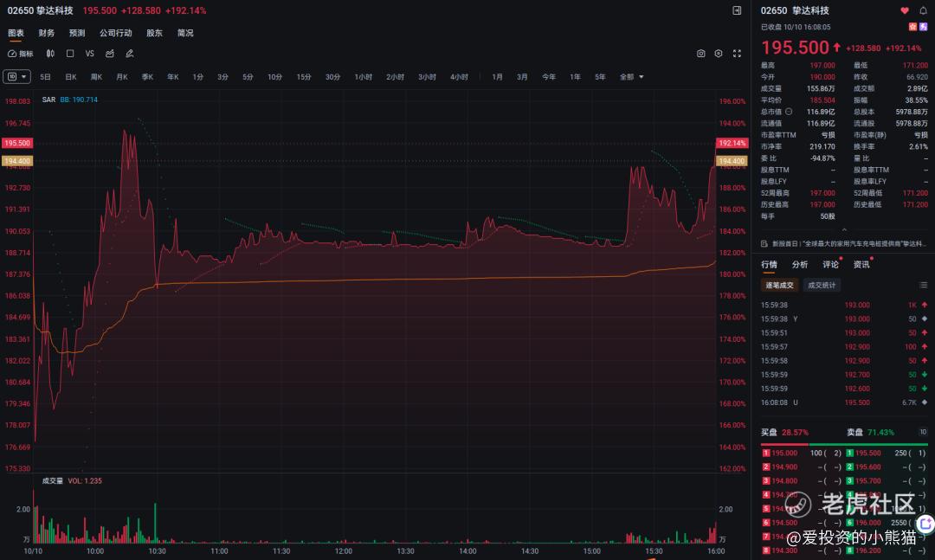Toggle the red heart favorite
This screenshot has width=935, height=560.
click(905, 10)
